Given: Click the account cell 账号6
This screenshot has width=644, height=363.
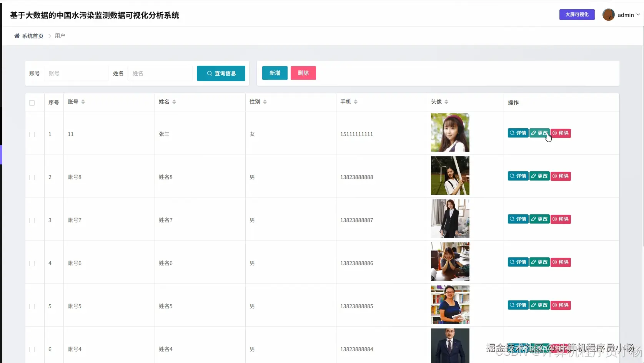Looking at the screenshot, I should [x=75, y=263].
